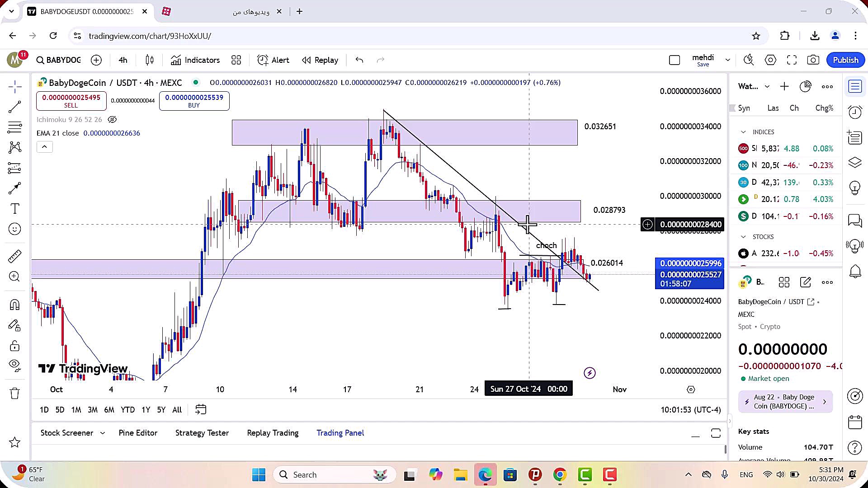Screen dimensions: 868x488
Task: Open candlestick chart style menu
Action: point(150,60)
